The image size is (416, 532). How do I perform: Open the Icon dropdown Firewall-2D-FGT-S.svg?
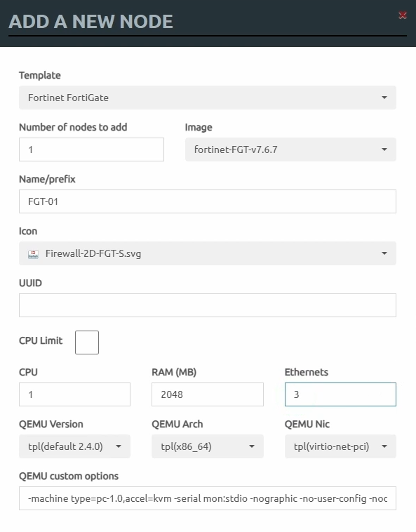tap(208, 253)
